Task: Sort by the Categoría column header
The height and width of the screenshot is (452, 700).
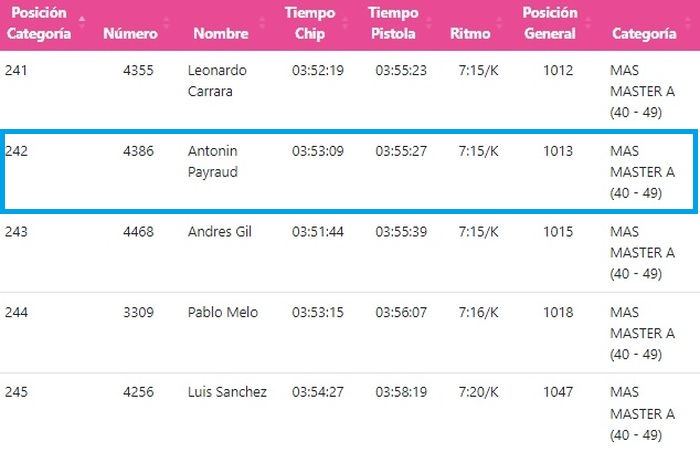Action: 643,33
